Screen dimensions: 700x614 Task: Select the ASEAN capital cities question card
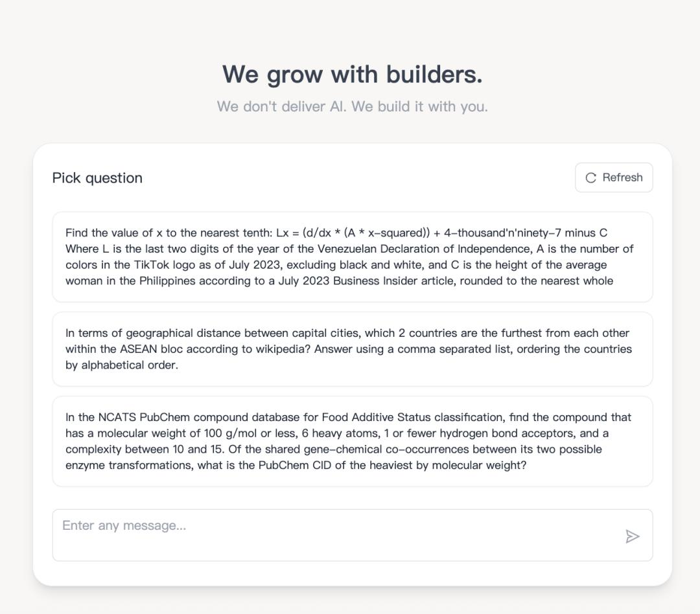tap(352, 349)
